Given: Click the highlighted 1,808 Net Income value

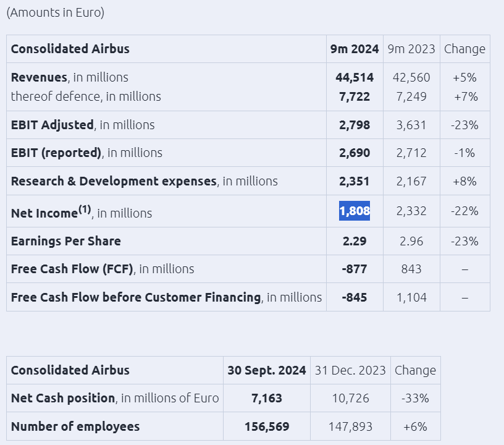Looking at the screenshot, I should [355, 211].
